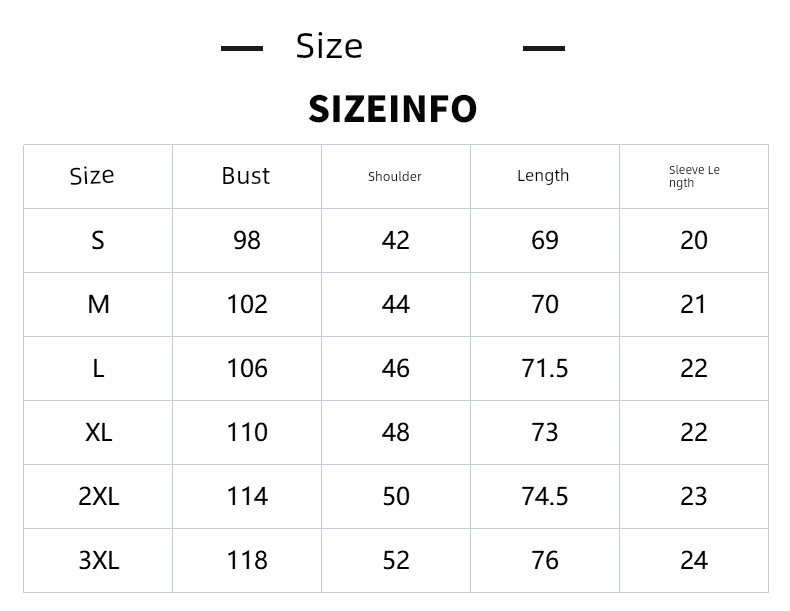The height and width of the screenshot is (611, 790).
Task: Click the L size row label
Action: coord(98,368)
